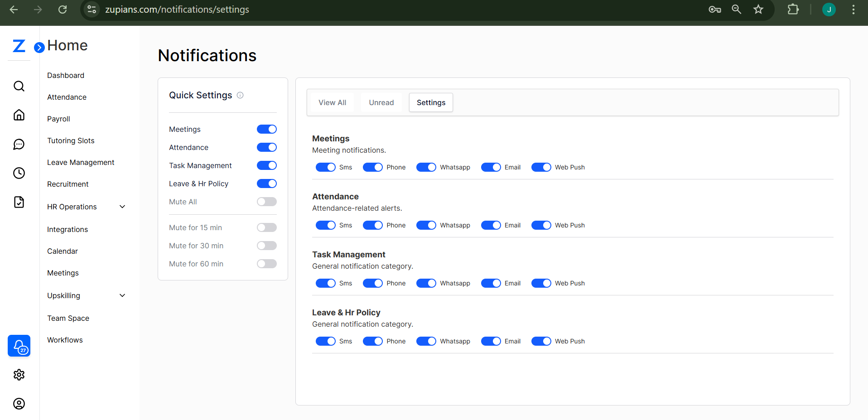This screenshot has height=420, width=868.
Task: Expand the HR Operations submenu
Action: [x=122, y=207]
